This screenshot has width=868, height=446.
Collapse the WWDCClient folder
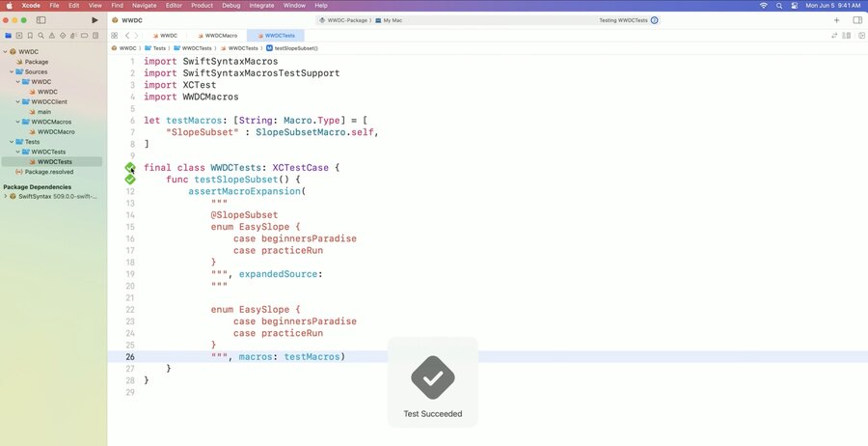coord(17,102)
